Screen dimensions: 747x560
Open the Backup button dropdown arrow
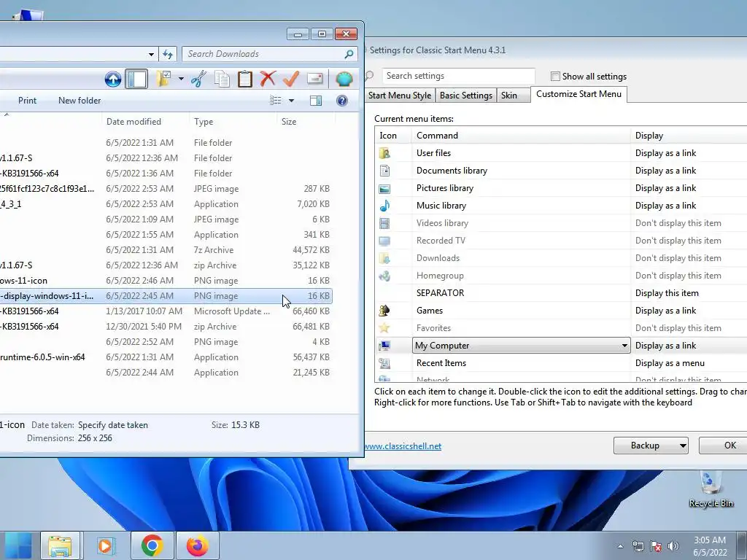pyautogui.click(x=683, y=446)
